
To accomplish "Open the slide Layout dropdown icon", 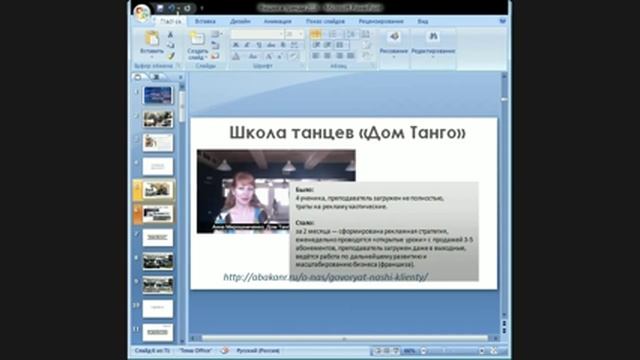I will 216,35.
